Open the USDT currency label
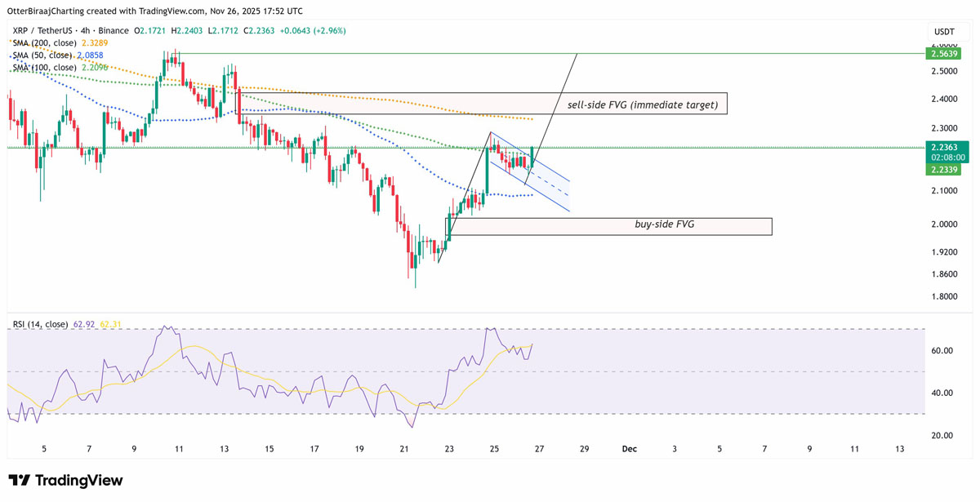 click(x=944, y=31)
